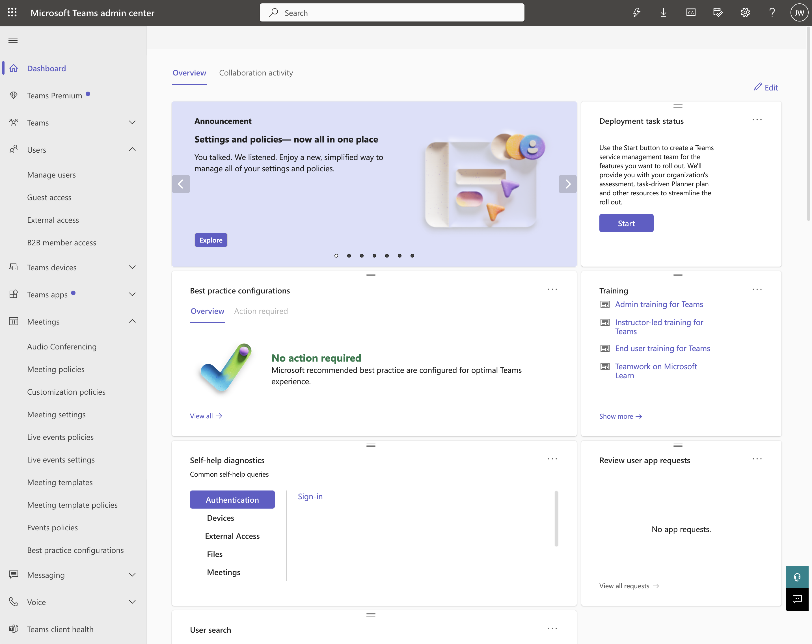Image resolution: width=812 pixels, height=644 pixels.
Task: Expand the Teams devices section chevron
Action: tap(132, 267)
